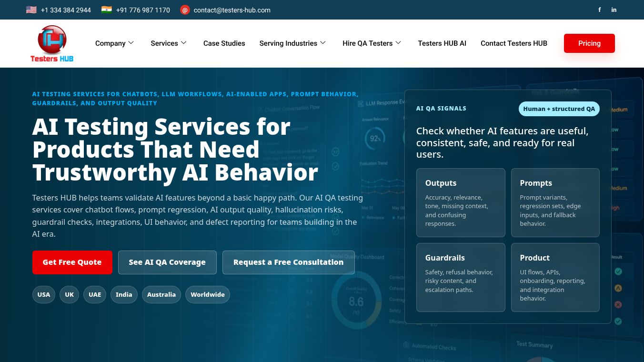Click the Human + structured QA badge
This screenshot has width=644, height=362.
click(559, 109)
